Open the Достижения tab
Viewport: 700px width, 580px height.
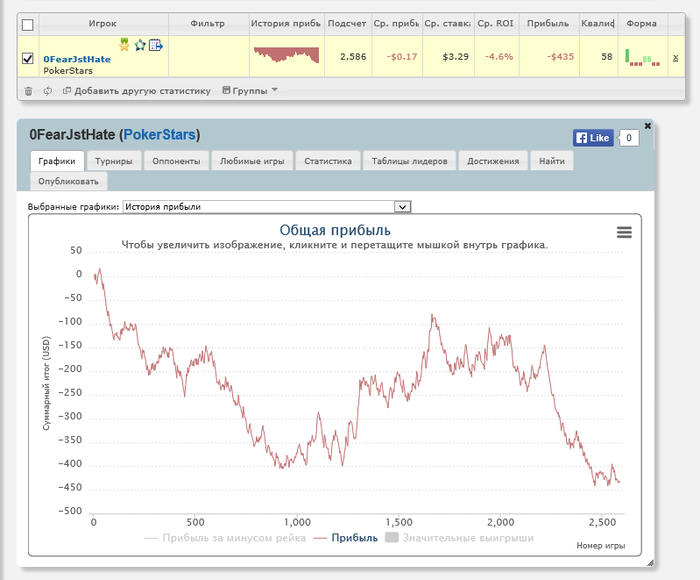(493, 161)
